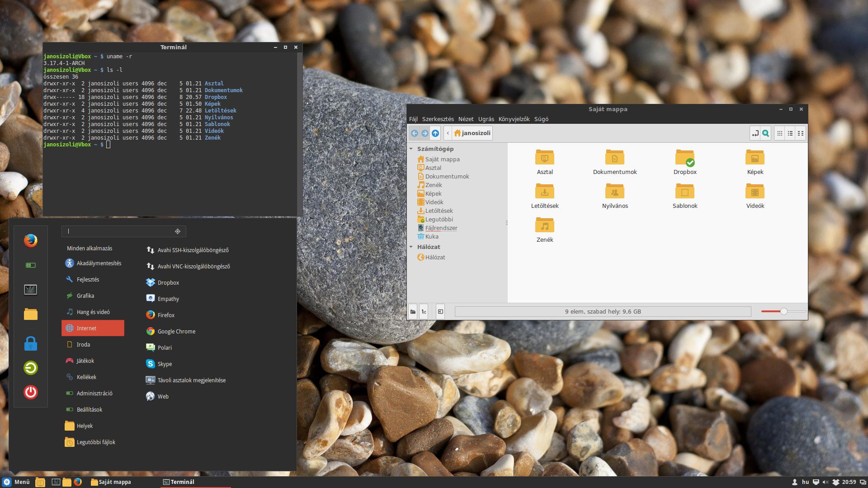This screenshot has height=488, width=868.
Task: Open Kuka trash in the sidebar
Action: click(428, 236)
